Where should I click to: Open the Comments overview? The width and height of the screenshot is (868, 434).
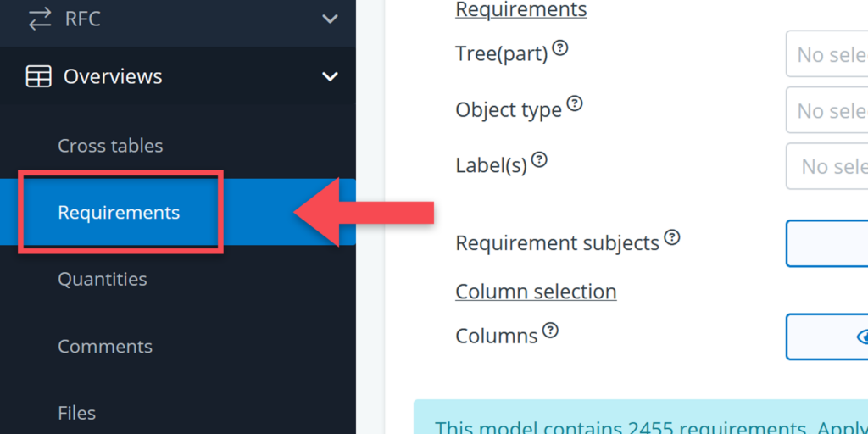pyautogui.click(x=105, y=346)
